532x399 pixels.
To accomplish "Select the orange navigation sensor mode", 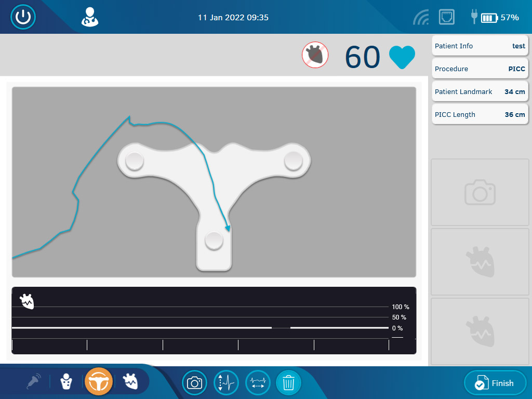I will pyautogui.click(x=99, y=382).
